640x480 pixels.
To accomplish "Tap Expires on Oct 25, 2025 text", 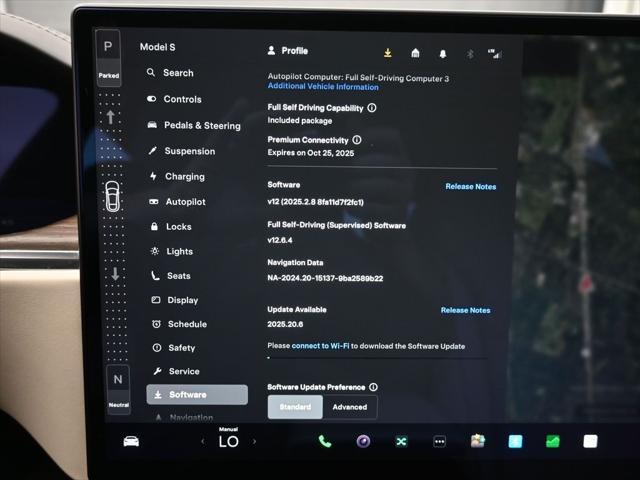I will (x=311, y=153).
